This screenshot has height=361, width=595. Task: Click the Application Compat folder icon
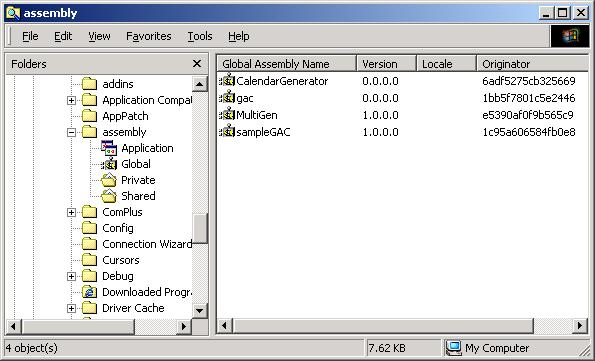pyautogui.click(x=90, y=100)
